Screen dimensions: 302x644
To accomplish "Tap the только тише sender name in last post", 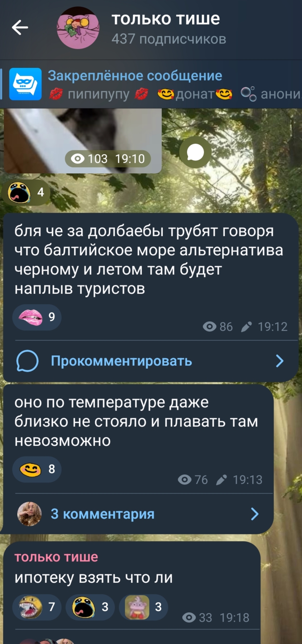I will [56, 557].
